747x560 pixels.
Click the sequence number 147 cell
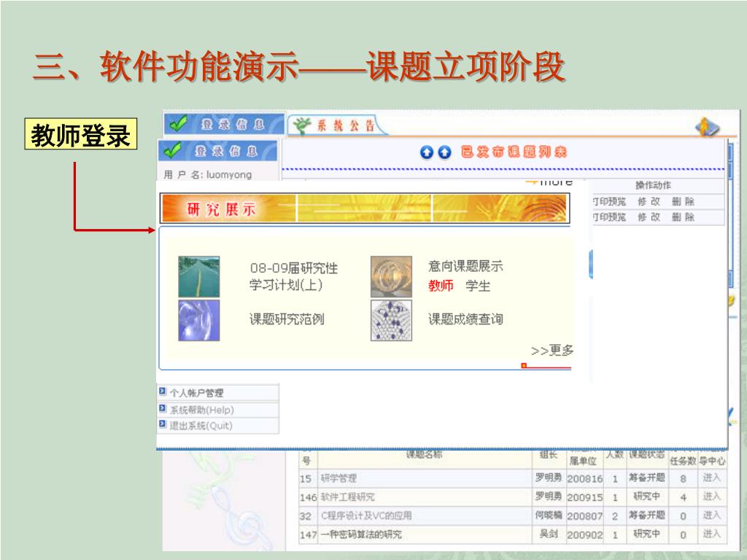click(309, 534)
